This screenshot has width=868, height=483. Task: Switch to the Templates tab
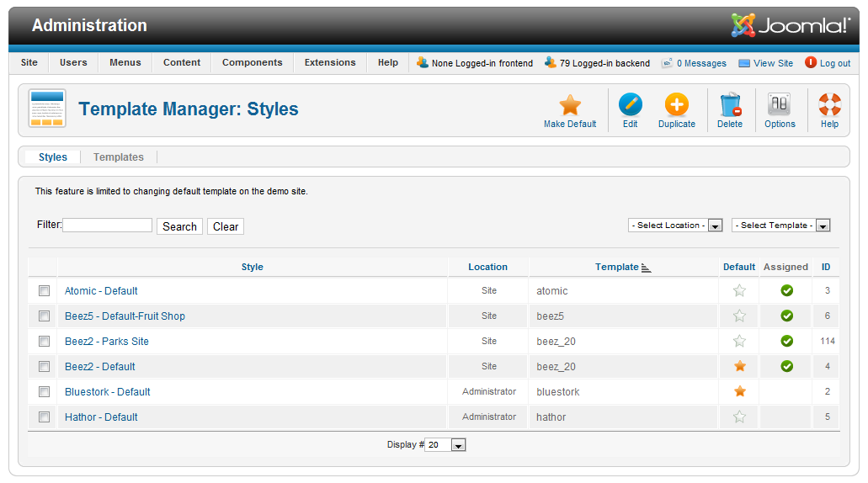pos(119,157)
